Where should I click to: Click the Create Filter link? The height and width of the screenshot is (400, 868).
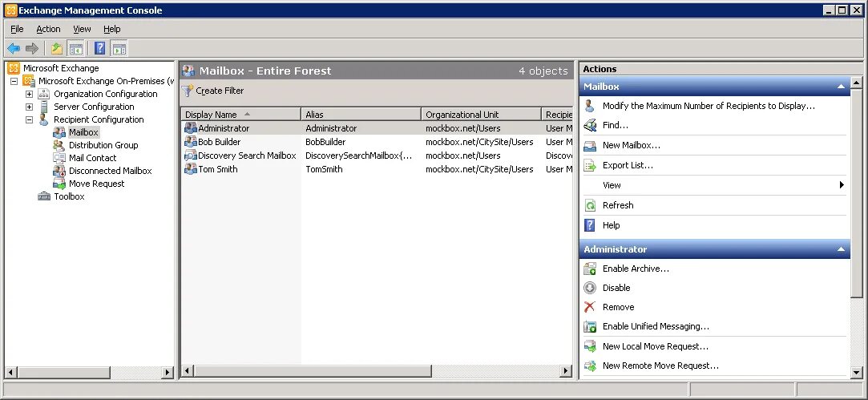[x=220, y=91]
